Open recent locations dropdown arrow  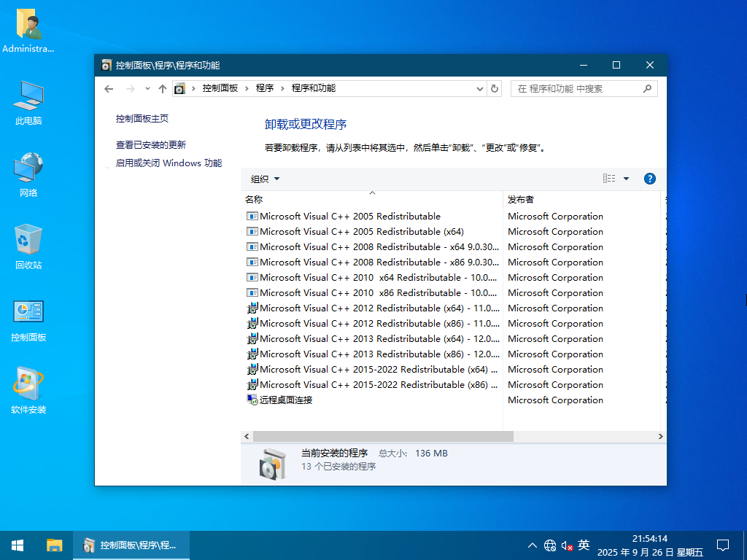click(x=147, y=88)
